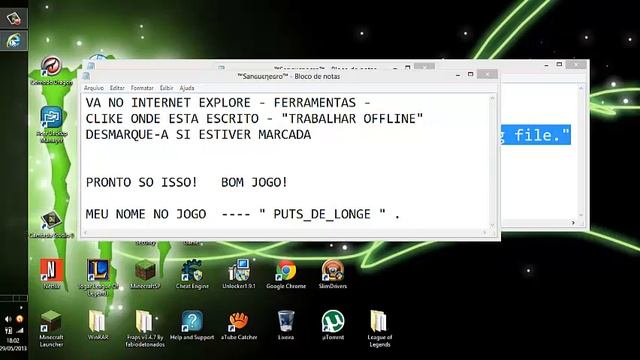Open Comodo Dragon browser shortcut
This screenshot has height=360, width=640.
click(51, 71)
